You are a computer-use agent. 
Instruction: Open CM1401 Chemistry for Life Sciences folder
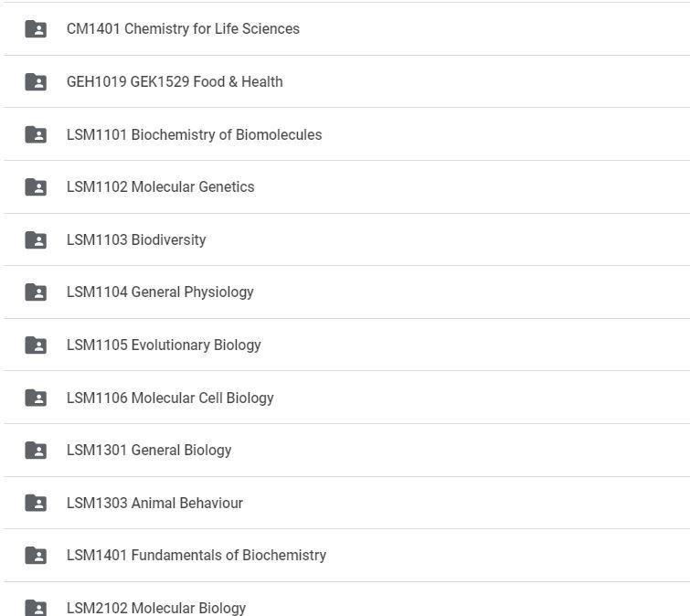pyautogui.click(x=183, y=29)
